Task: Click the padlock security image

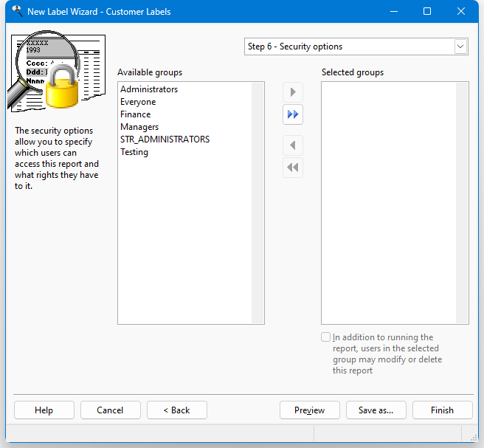Action: click(x=61, y=86)
